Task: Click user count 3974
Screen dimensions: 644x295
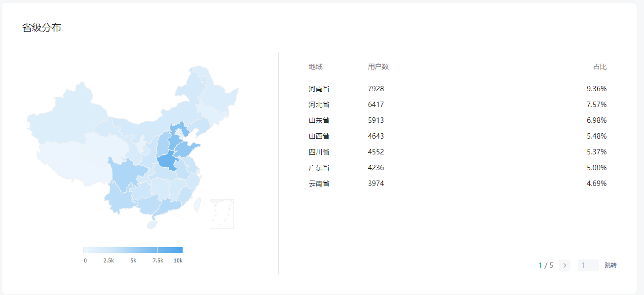Action: (x=376, y=184)
